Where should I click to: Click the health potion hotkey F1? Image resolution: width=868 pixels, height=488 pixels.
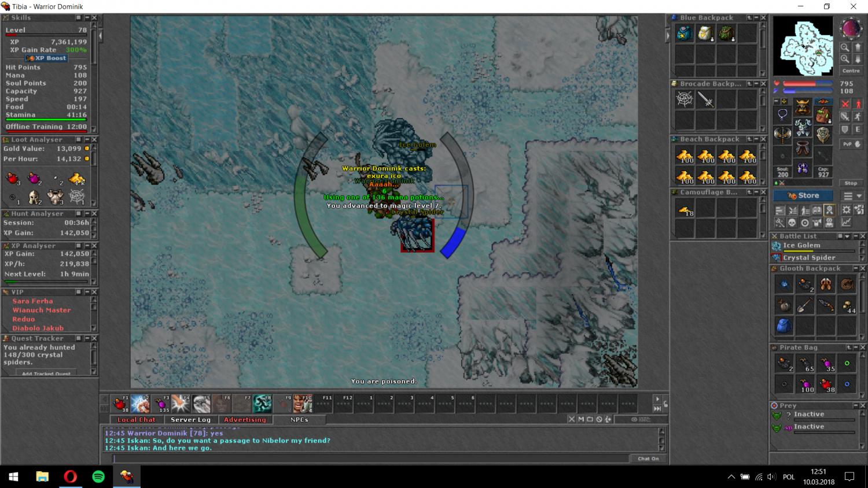point(120,403)
